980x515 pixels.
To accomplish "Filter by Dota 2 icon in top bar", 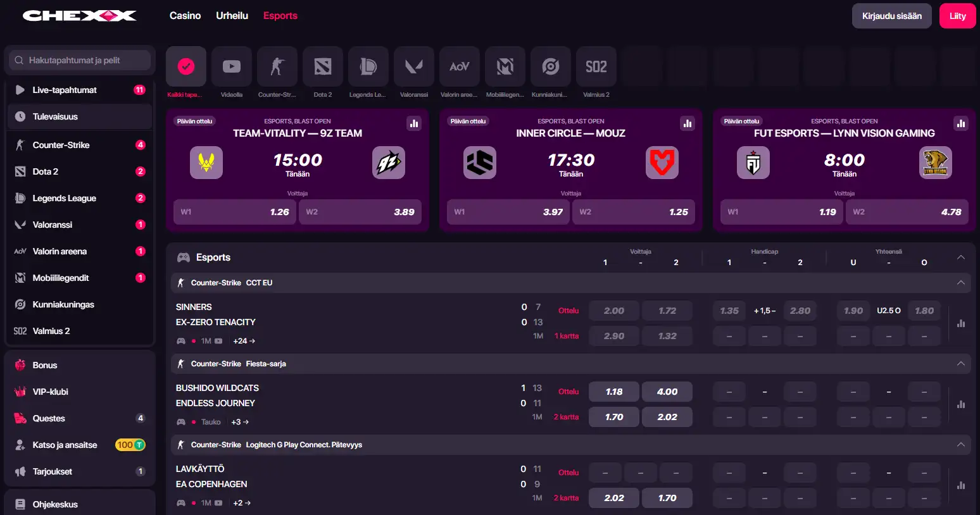I will [x=323, y=66].
